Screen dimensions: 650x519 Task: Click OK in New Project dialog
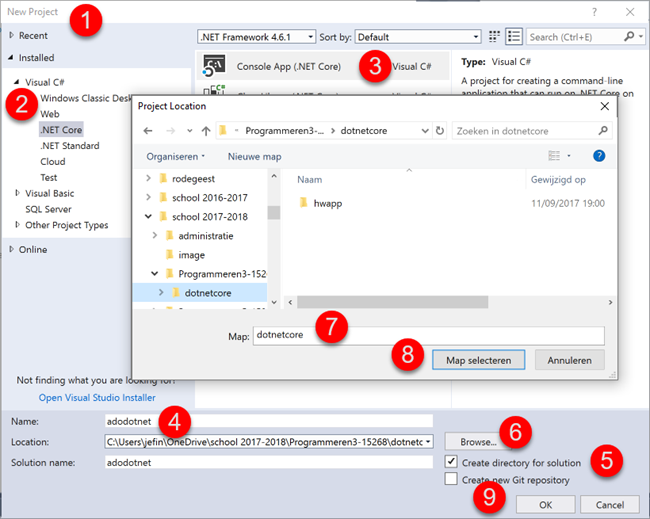[x=545, y=504]
